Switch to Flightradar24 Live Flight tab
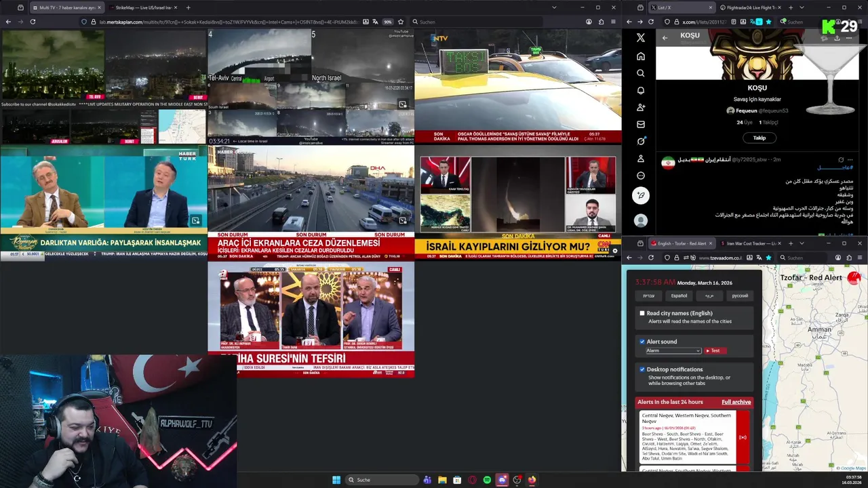The width and height of the screenshot is (868, 488). 750,7
